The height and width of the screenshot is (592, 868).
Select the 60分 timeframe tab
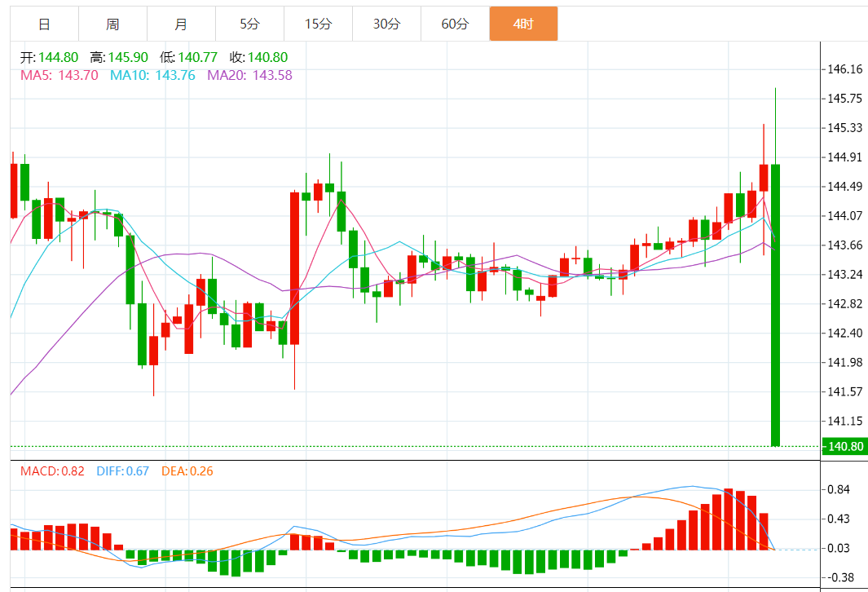455,24
